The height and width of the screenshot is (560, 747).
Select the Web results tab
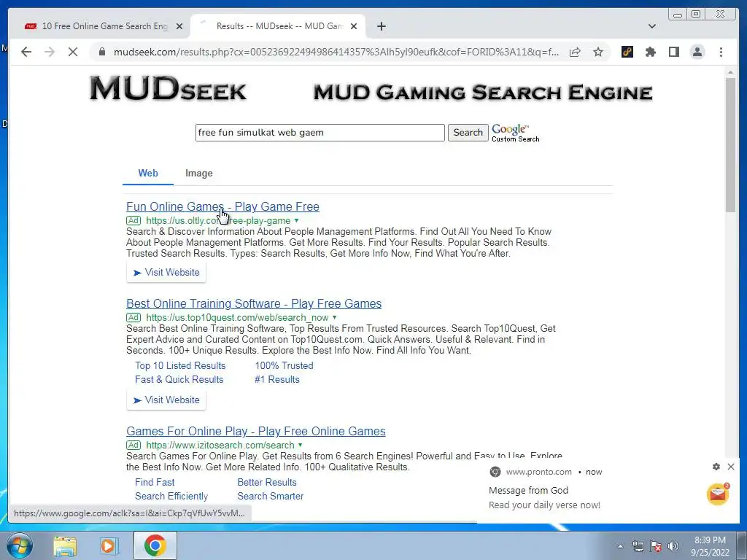[x=147, y=174]
